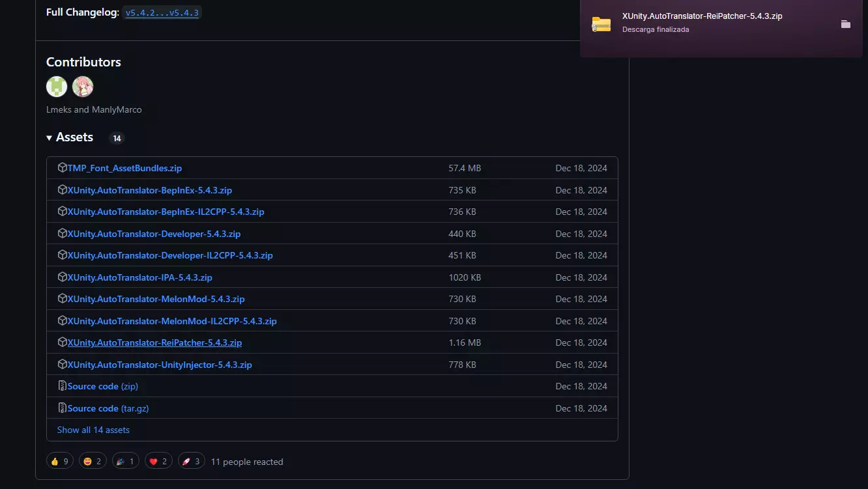Click the package icon beside ReiPatcher-5.4.3.zip
The height and width of the screenshot is (489, 868).
point(63,342)
